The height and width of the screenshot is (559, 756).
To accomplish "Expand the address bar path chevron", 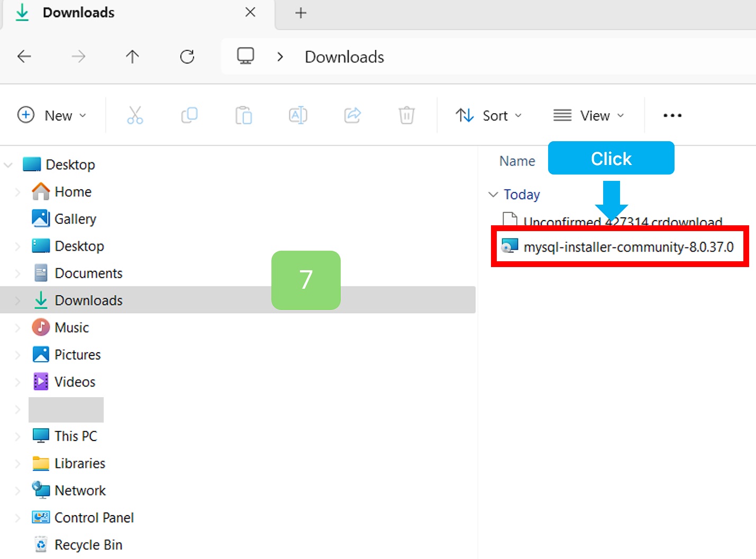I will pyautogui.click(x=280, y=57).
